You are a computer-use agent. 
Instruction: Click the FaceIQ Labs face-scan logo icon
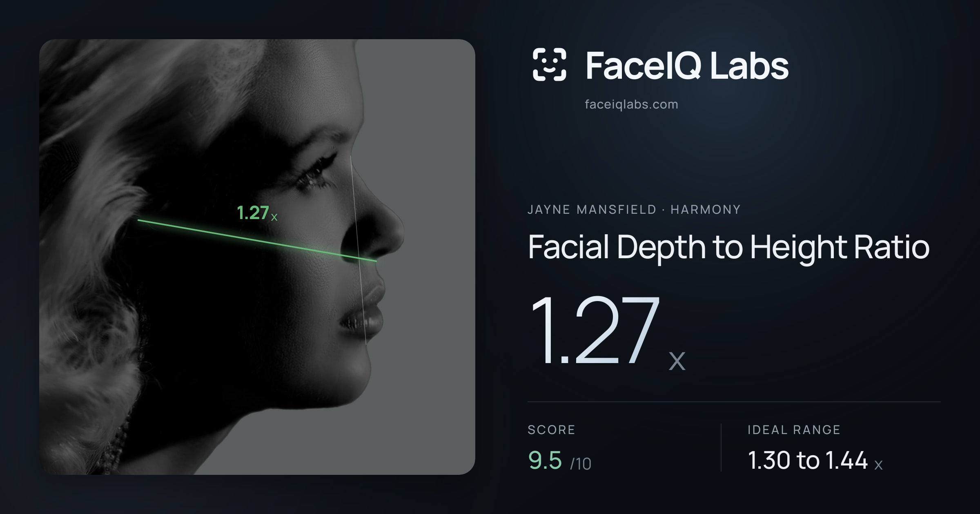click(549, 64)
